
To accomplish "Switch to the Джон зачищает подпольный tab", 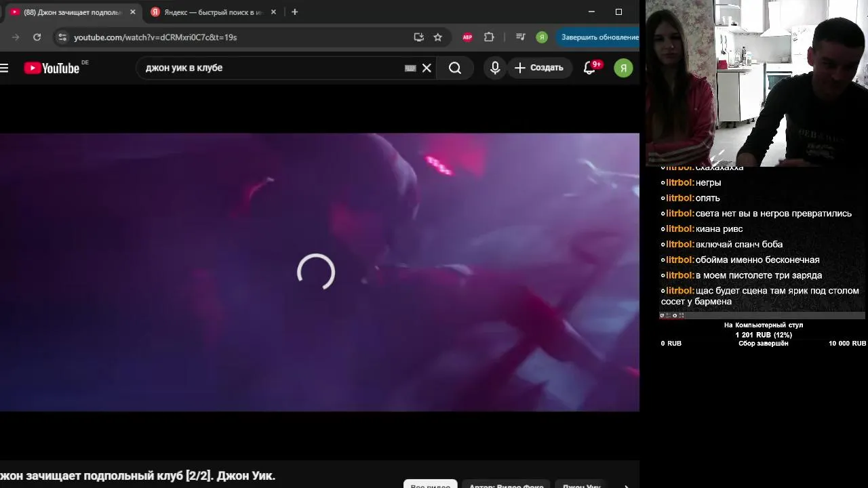I will pyautogui.click(x=72, y=12).
